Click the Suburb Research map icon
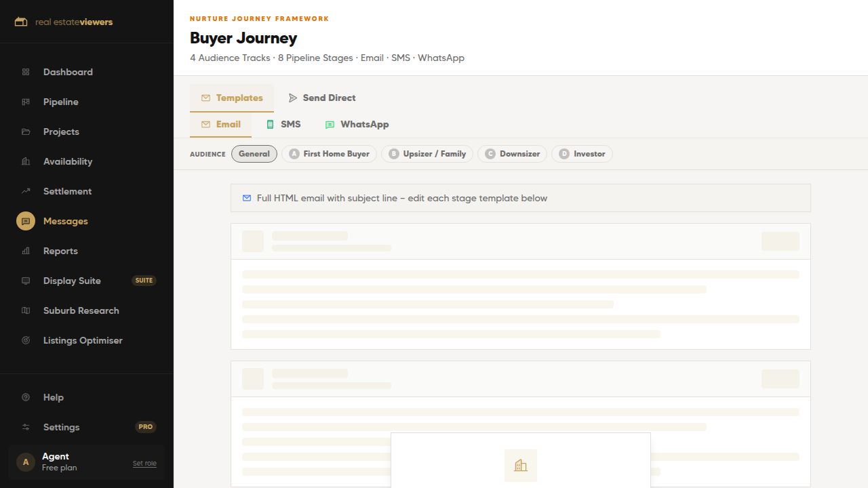The height and width of the screenshot is (488, 868). point(26,310)
